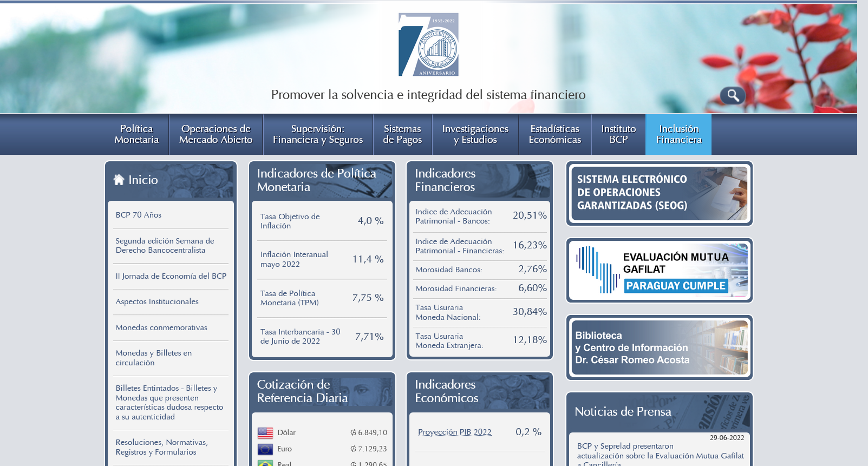Click the EU flag next to Euro
Image resolution: width=868 pixels, height=466 pixels.
(265, 449)
